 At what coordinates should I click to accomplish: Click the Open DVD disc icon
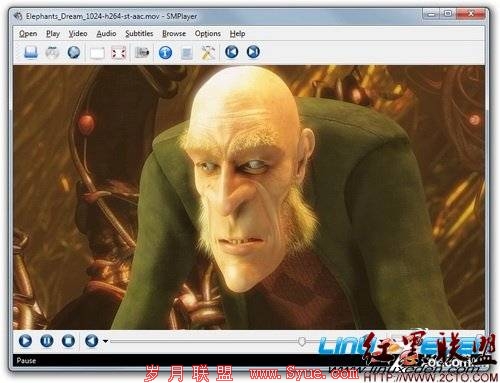[x=52, y=52]
